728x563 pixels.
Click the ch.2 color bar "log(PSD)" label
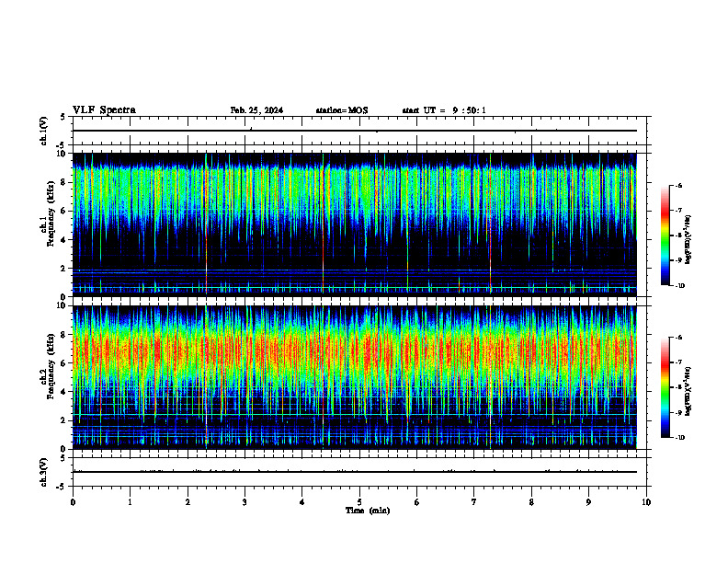[x=688, y=391]
